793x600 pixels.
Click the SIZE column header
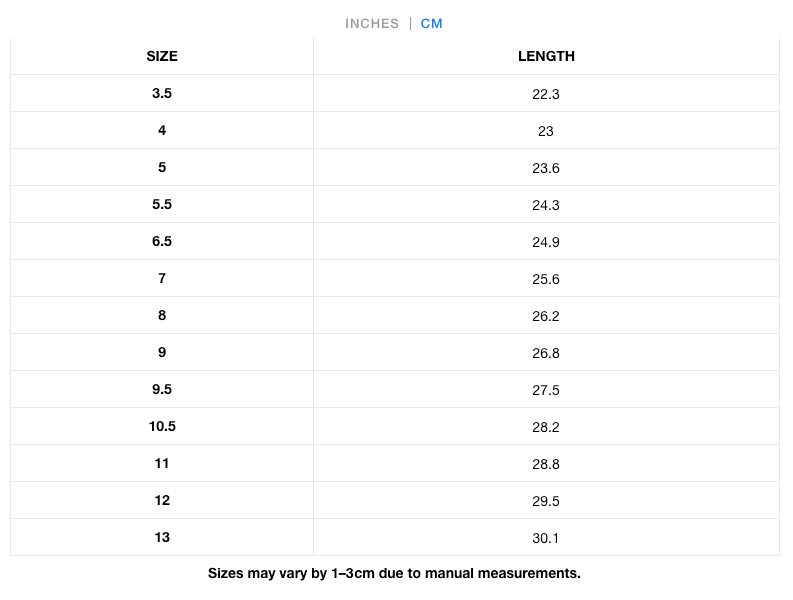162,56
